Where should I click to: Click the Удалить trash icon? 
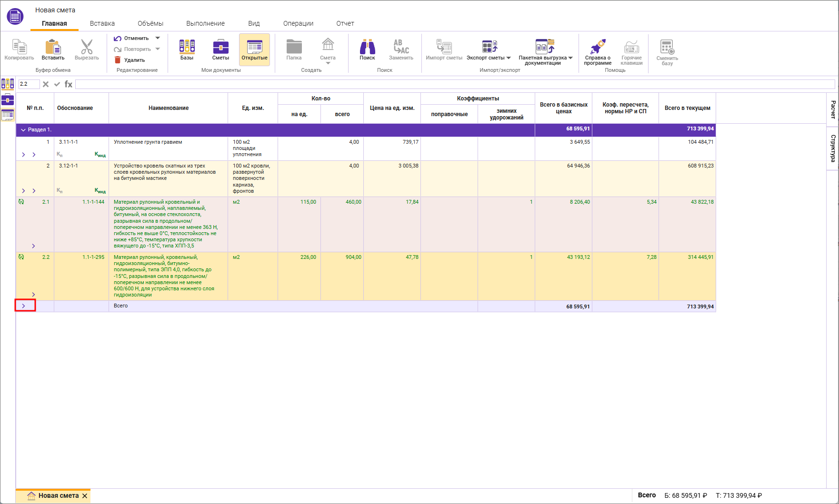click(118, 60)
